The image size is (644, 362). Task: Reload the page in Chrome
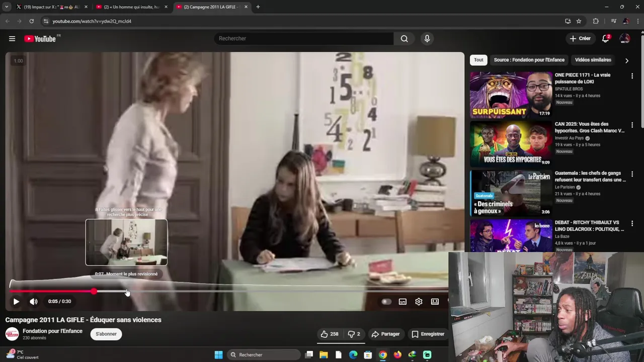tap(31, 21)
